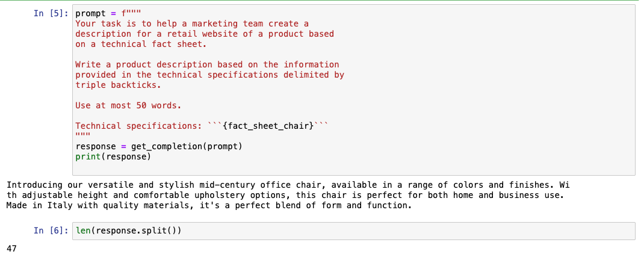This screenshot has width=644, height=278.
Task: Click inside the len(response.split()) code cell
Action: click(x=354, y=231)
